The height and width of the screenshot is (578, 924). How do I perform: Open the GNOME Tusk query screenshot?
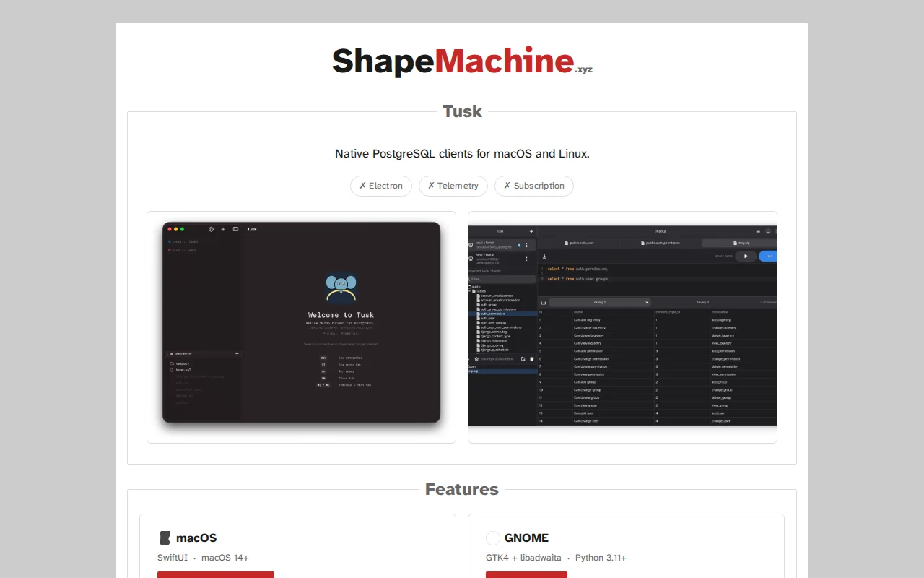click(622, 327)
